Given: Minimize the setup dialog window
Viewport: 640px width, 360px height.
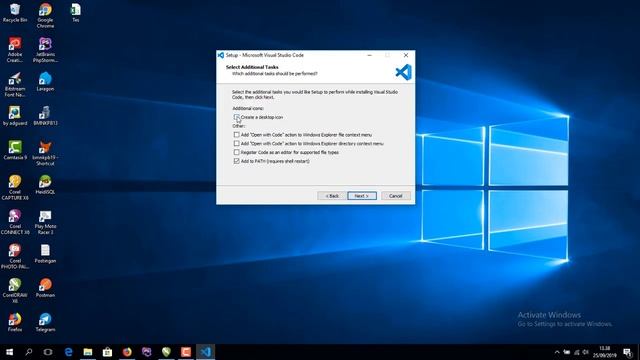Looking at the screenshot, I should coord(369,55).
